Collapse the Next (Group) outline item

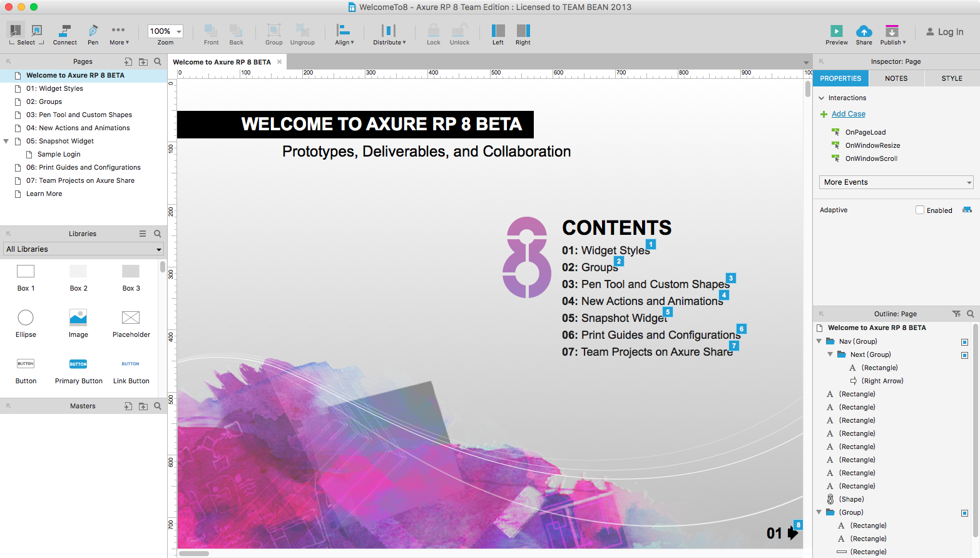click(830, 354)
